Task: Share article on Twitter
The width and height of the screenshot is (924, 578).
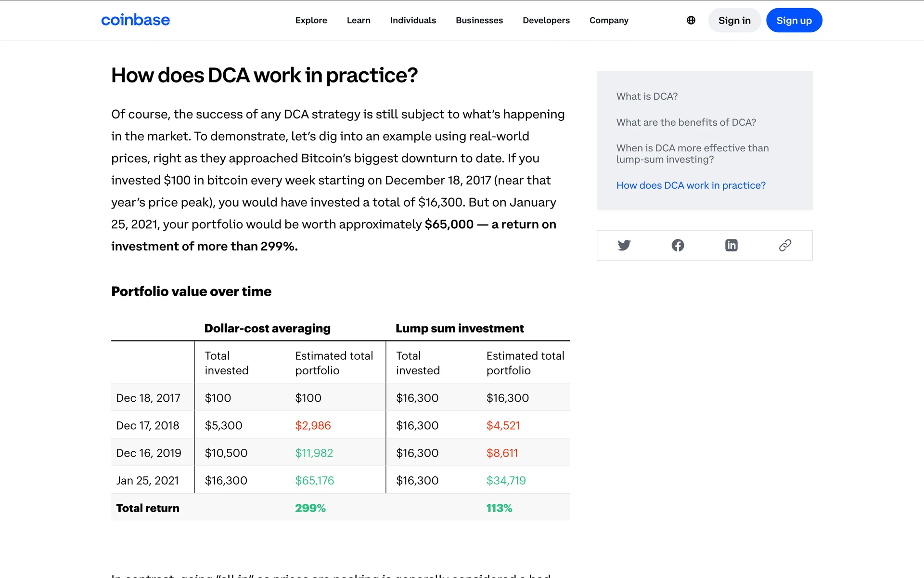Action: tap(624, 245)
